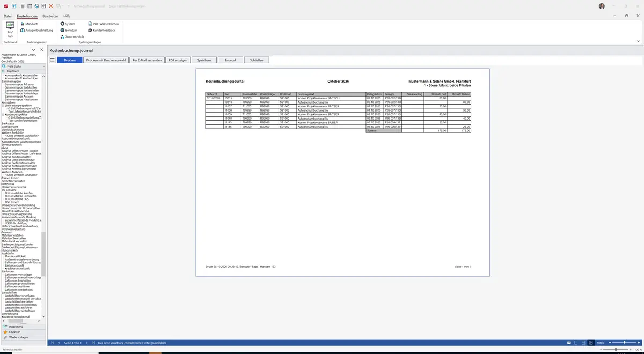Send the journal via Per E-Mail versenden
The image size is (644, 354).
pos(147,60)
